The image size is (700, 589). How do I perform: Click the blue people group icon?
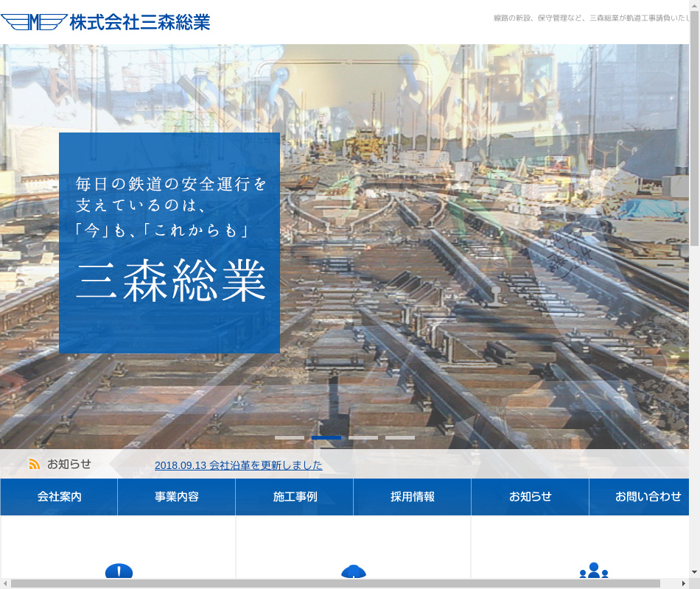click(x=593, y=571)
